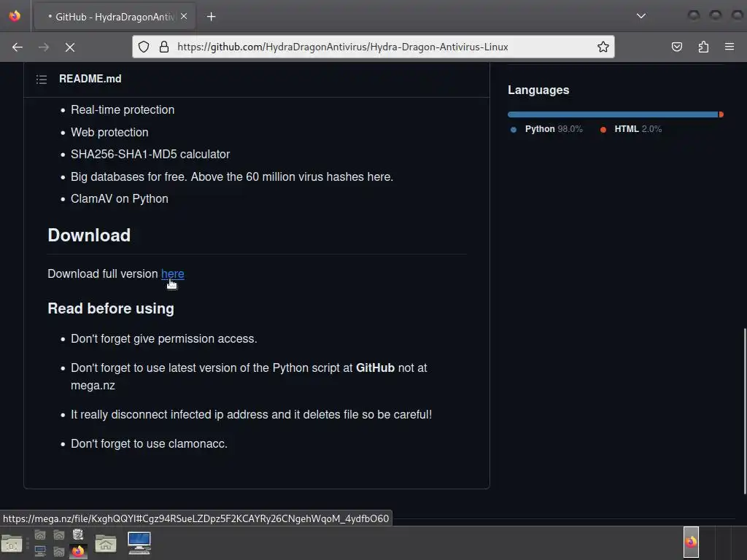Bookmark this page with the star

pyautogui.click(x=603, y=47)
